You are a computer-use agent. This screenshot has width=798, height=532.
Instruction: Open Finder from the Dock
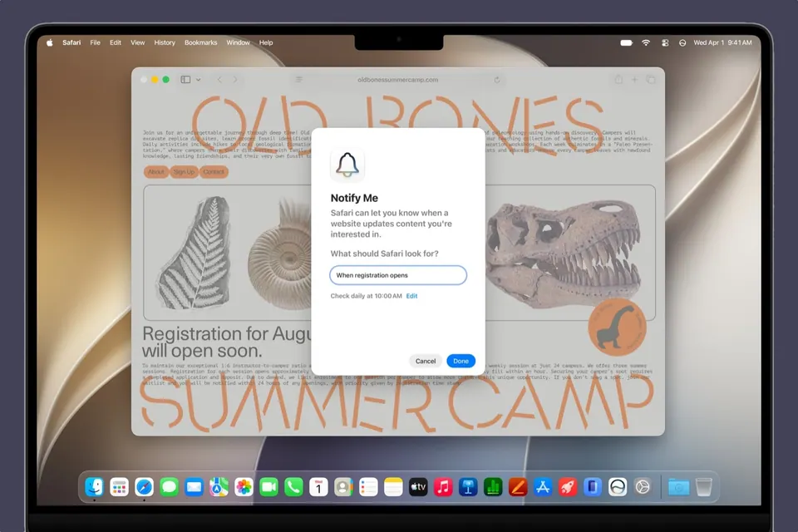(x=94, y=487)
